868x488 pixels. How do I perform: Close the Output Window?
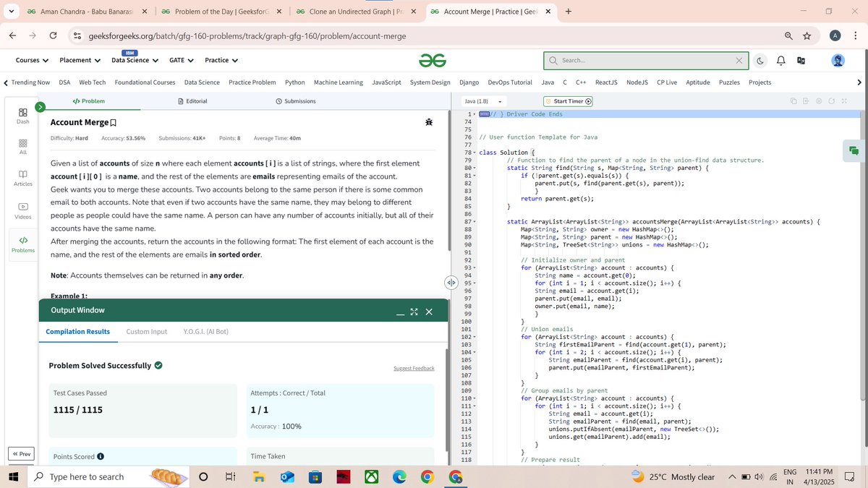(x=429, y=312)
